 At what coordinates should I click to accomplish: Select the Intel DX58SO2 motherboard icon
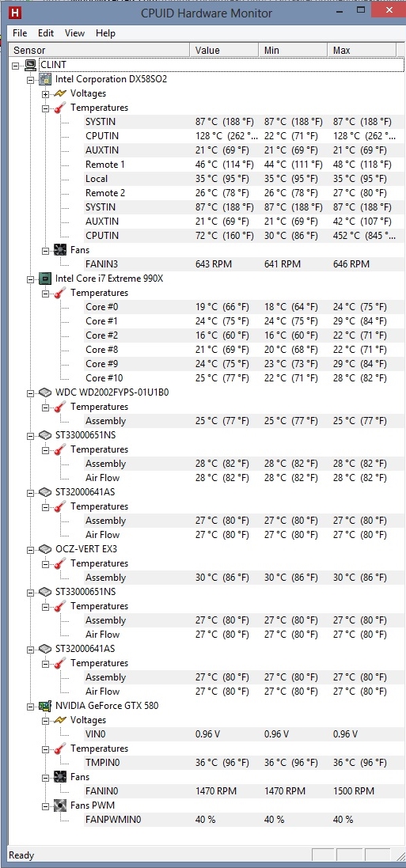point(45,79)
